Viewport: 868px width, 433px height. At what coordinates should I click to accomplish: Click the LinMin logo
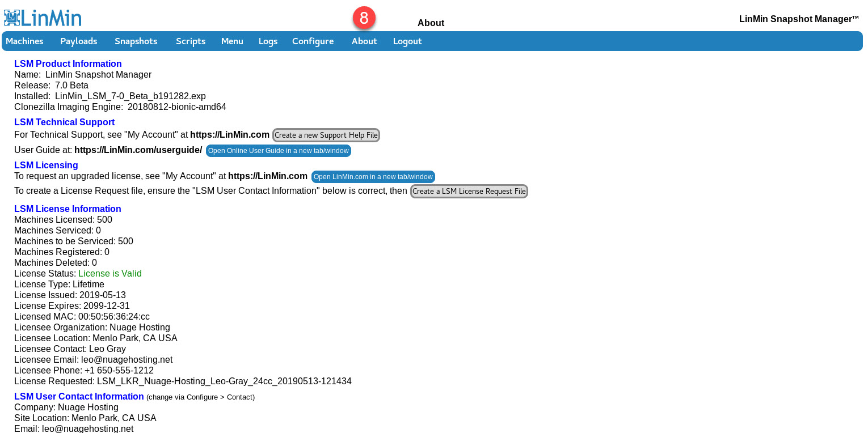tap(43, 18)
